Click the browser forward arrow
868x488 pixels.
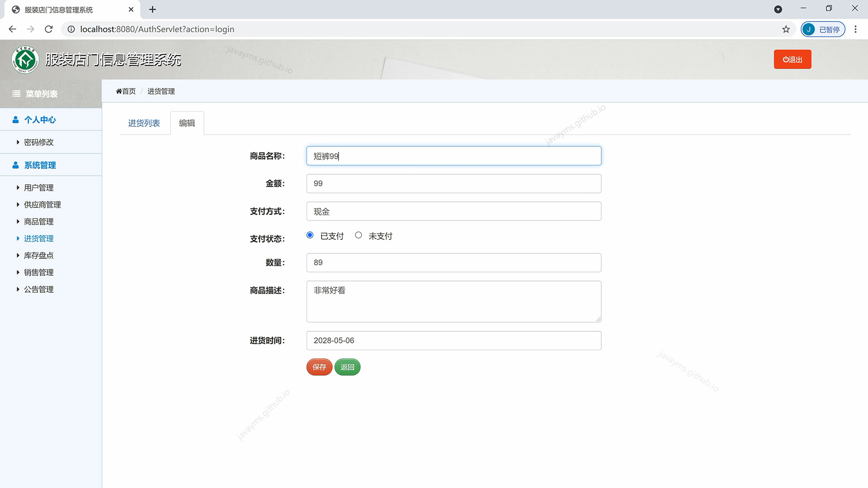(30, 29)
